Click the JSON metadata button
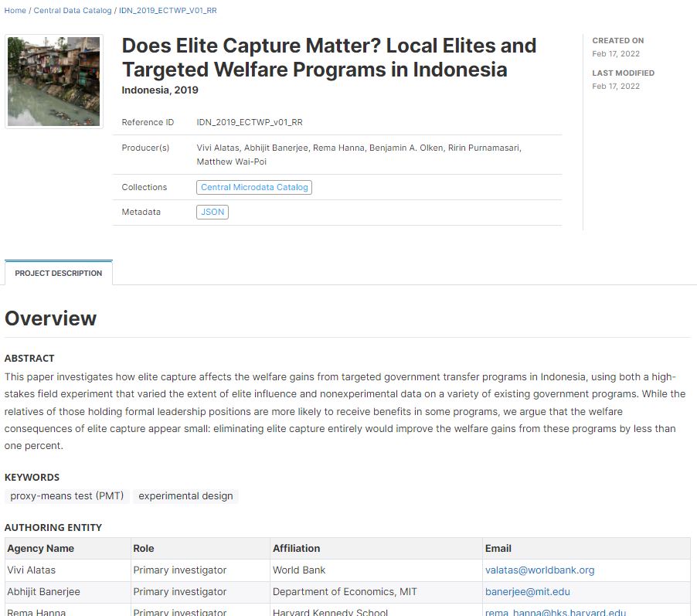 point(212,212)
